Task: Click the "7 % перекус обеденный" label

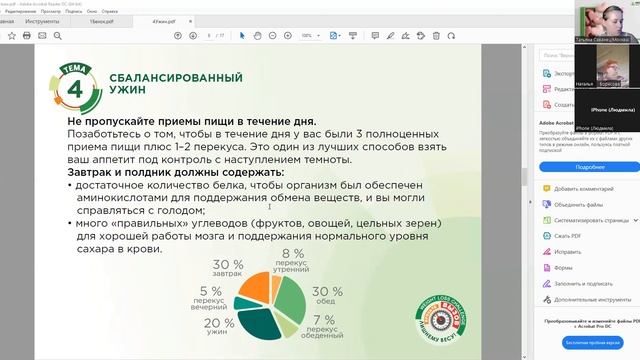Action: click(322, 327)
